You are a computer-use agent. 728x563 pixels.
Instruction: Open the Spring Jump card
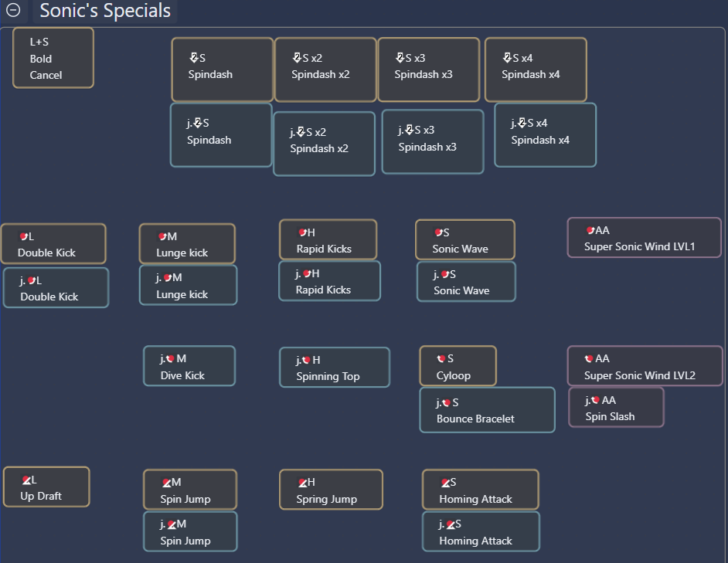click(331, 490)
